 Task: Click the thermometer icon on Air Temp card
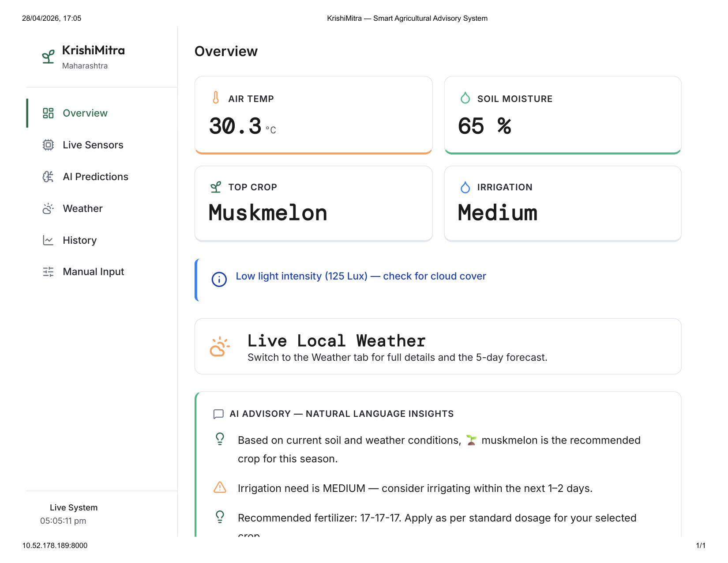coord(216,98)
